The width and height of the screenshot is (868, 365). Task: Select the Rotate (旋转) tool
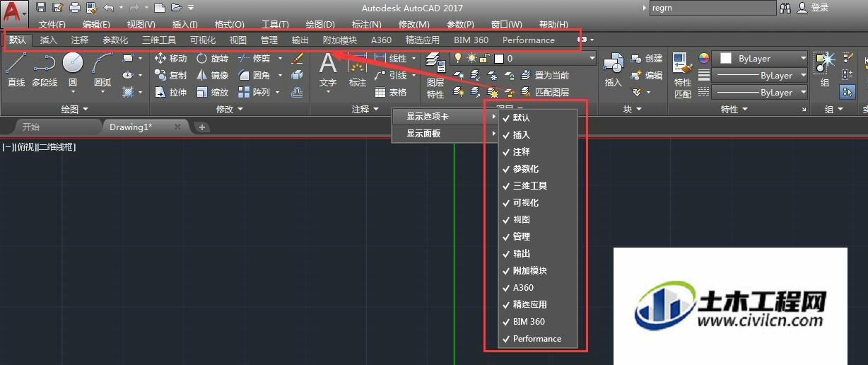[x=212, y=59]
